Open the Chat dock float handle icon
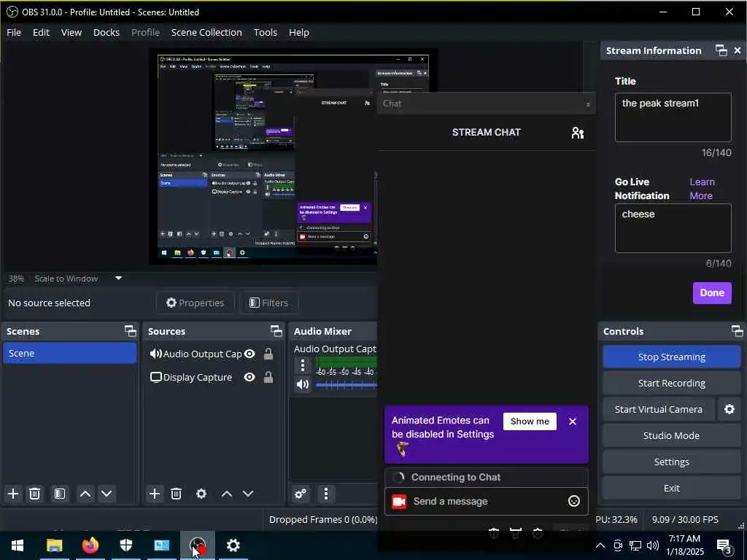This screenshot has width=747, height=560. [588, 104]
